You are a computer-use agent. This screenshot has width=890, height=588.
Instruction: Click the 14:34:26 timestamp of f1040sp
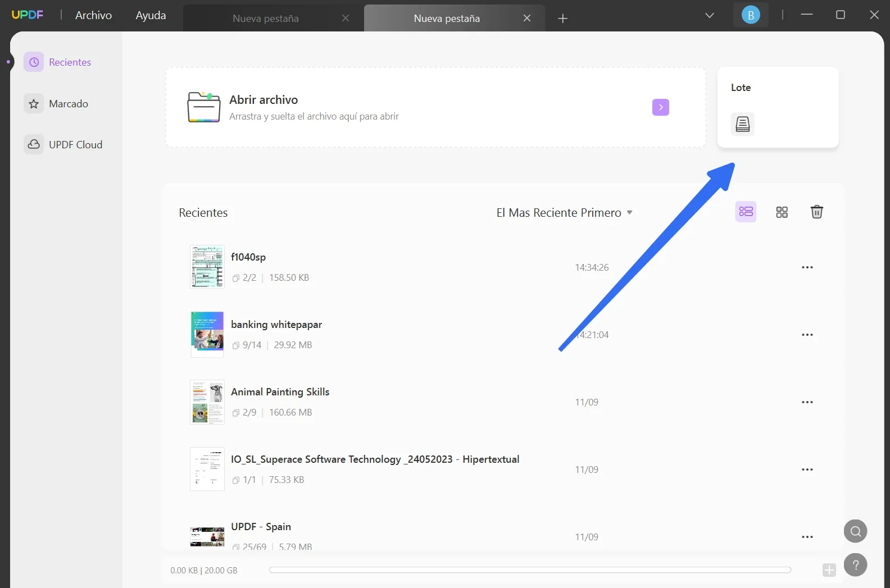point(592,267)
